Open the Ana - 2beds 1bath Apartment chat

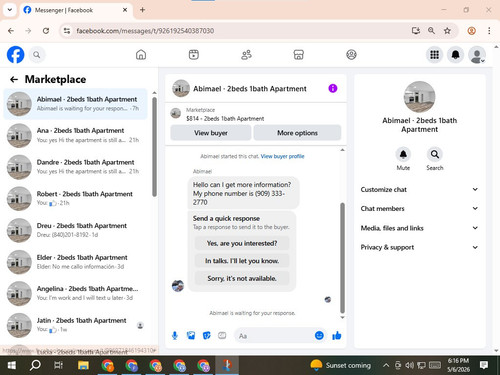pos(76,135)
